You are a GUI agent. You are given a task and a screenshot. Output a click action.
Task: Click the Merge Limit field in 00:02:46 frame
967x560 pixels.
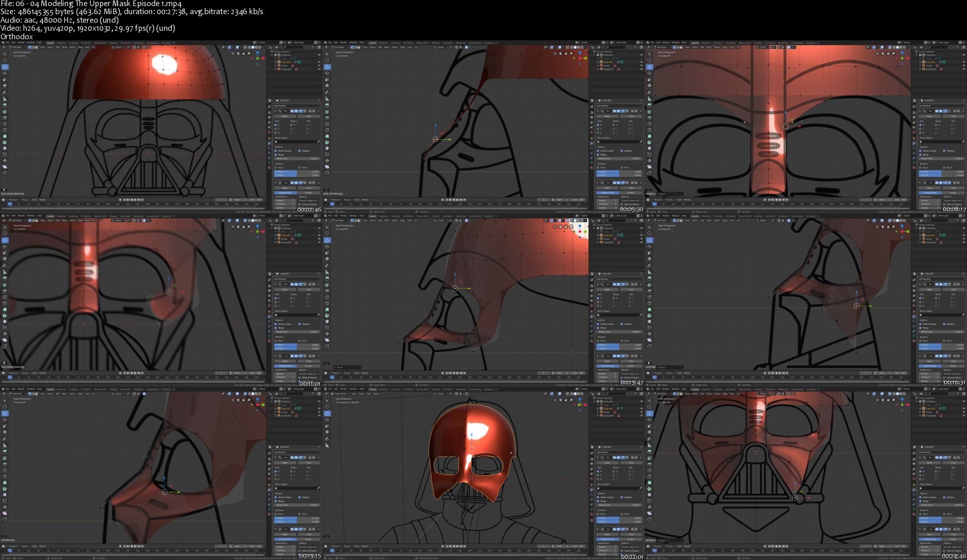297,159
